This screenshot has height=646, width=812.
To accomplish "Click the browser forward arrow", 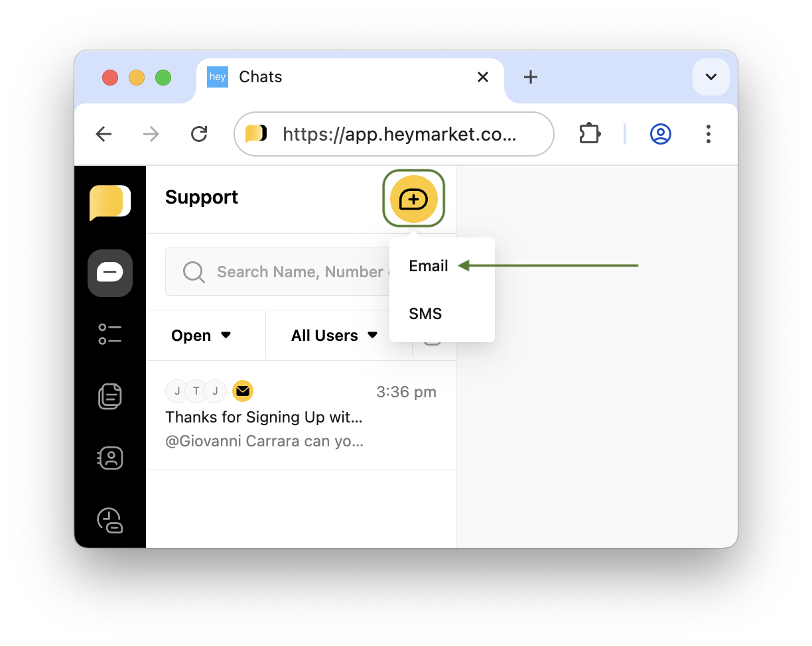I will pyautogui.click(x=151, y=135).
